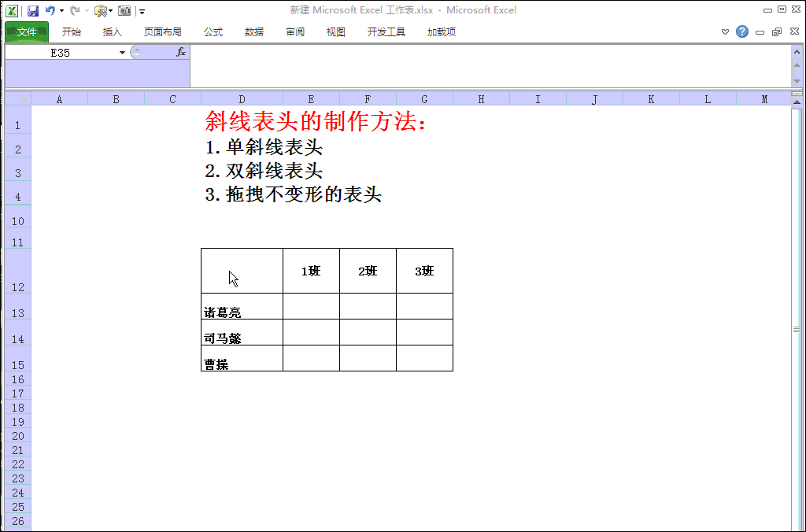Click the Select All corner button

19,98
